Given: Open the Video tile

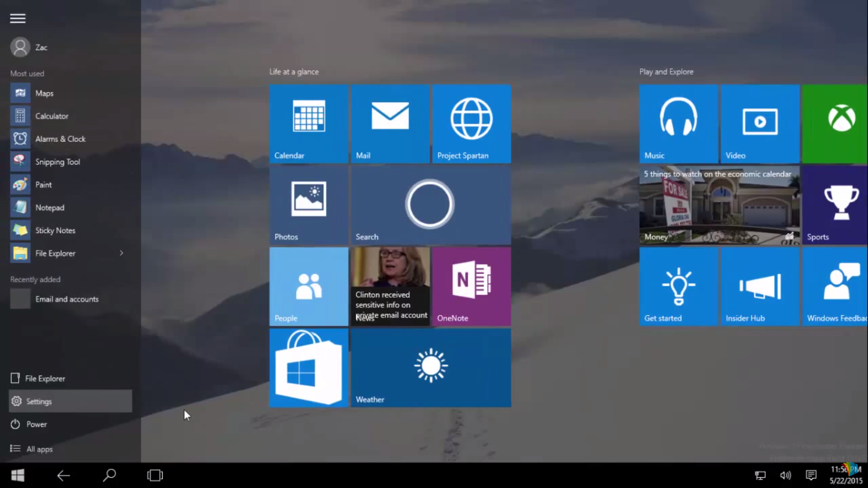Looking at the screenshot, I should 760,124.
